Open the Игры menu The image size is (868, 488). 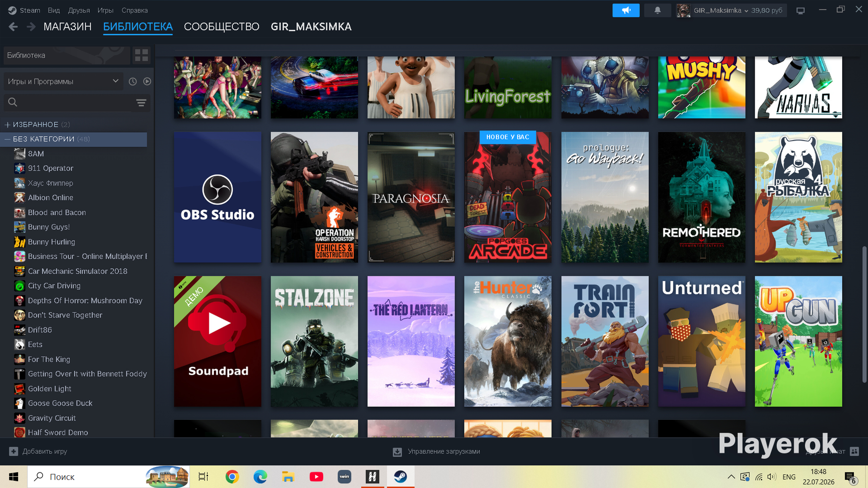[x=105, y=10]
